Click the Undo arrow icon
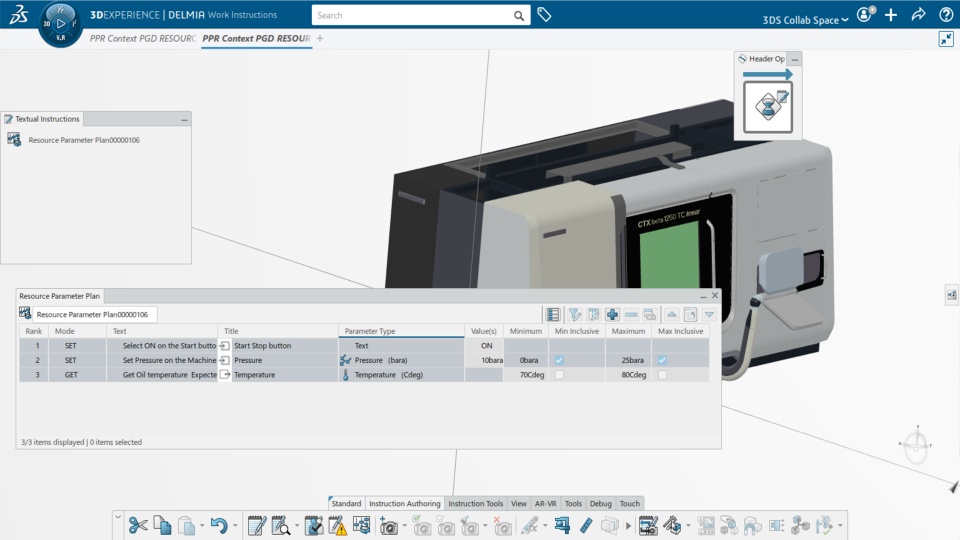 tap(218, 525)
